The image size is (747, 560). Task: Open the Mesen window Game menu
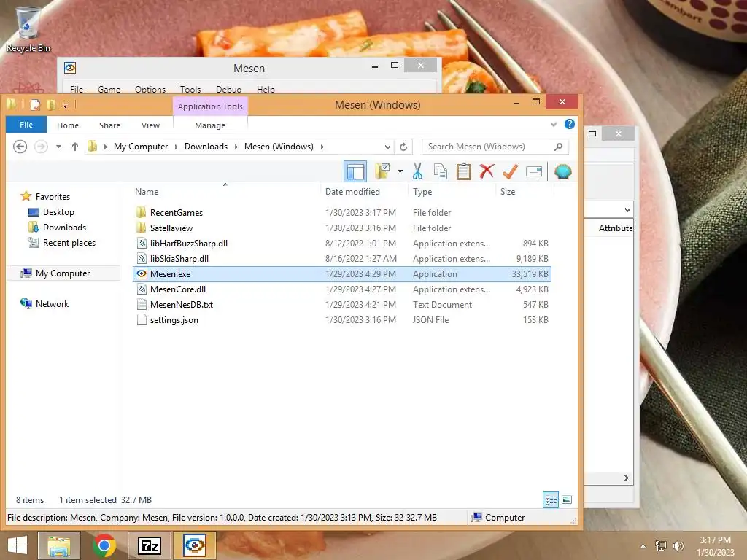pyautogui.click(x=109, y=89)
